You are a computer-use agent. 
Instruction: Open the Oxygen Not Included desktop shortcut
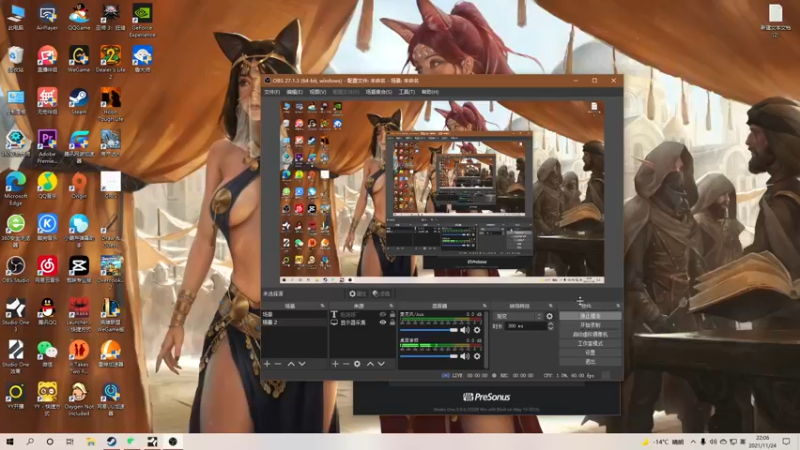coord(79,399)
